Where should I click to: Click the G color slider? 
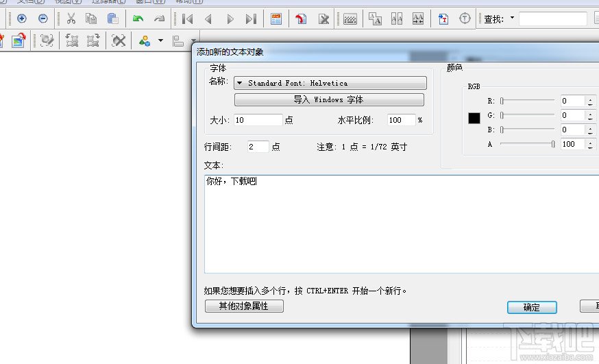pos(528,115)
